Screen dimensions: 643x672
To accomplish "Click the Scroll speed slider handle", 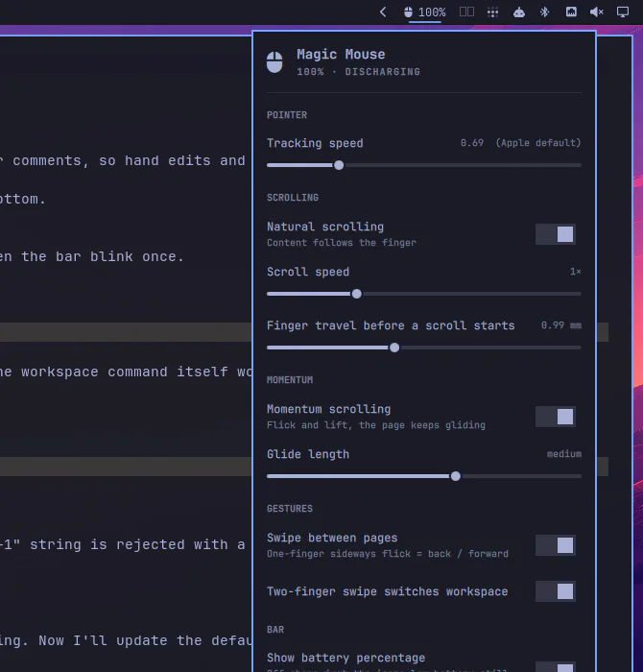I will click(356, 294).
